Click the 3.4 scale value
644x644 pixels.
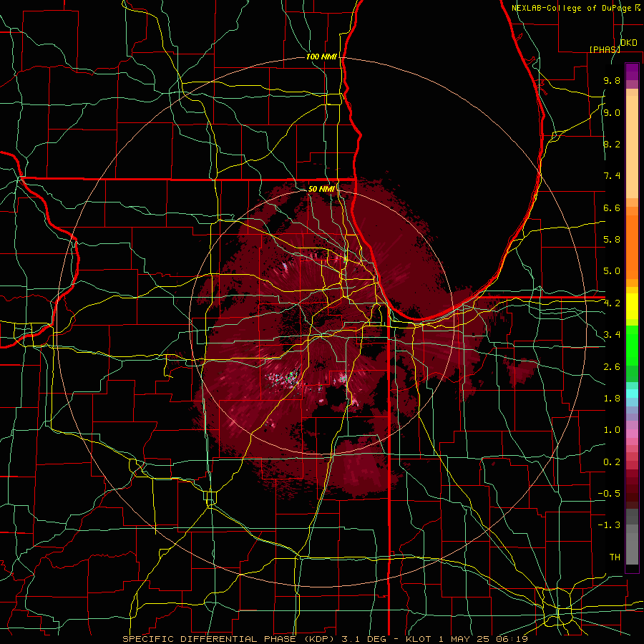coord(612,335)
